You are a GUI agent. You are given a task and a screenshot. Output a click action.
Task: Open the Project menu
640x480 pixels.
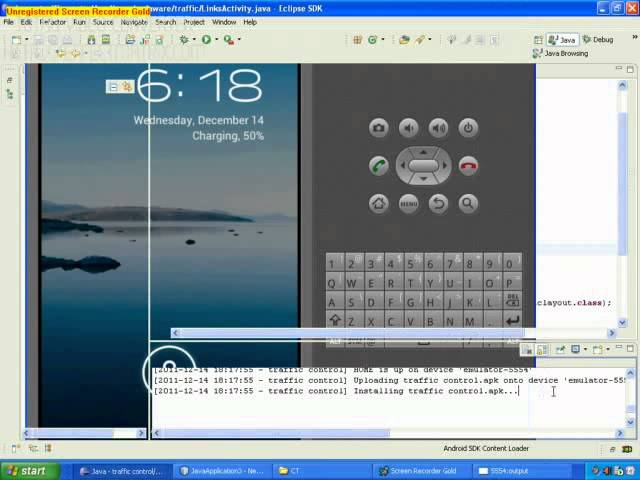[x=194, y=22]
